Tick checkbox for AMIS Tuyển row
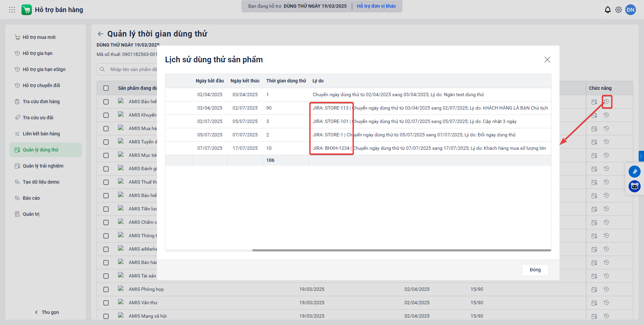644x325 pixels. coord(106,142)
